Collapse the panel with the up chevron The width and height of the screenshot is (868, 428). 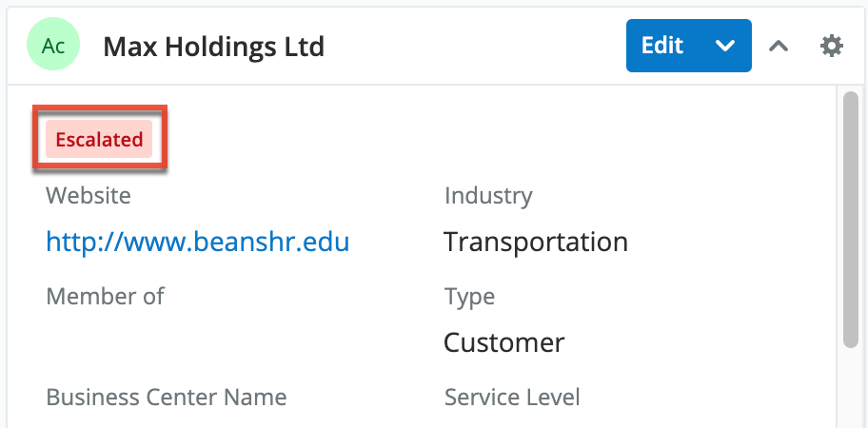[x=779, y=46]
